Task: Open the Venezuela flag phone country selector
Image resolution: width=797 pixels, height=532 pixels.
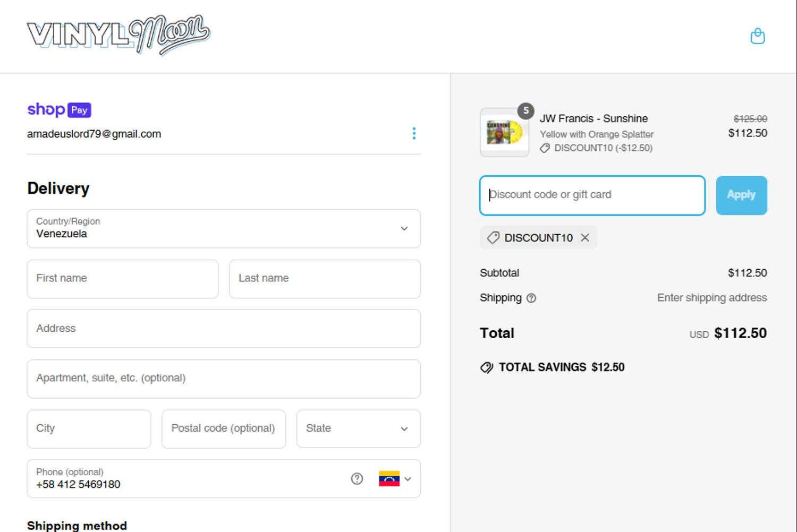Action: (x=395, y=479)
